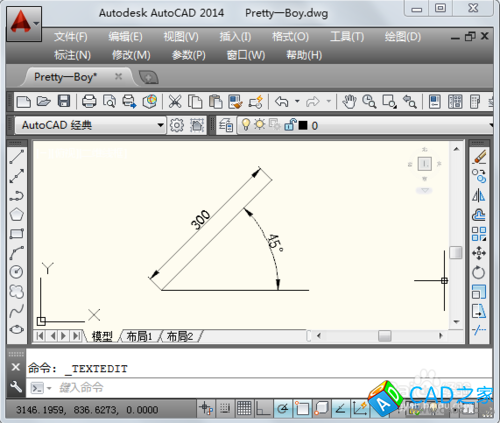500x423 pixels.
Task: Select the Circle draw tool
Action: (x=16, y=272)
